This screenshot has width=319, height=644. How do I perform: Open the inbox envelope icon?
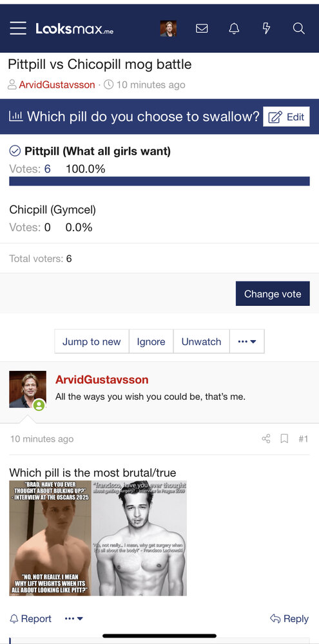pos(202,28)
